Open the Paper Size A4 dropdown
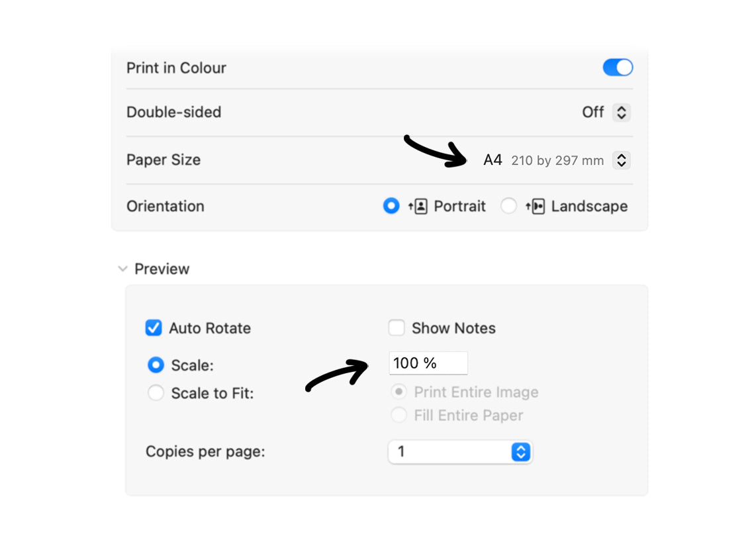This screenshot has width=756, height=536. [x=622, y=160]
